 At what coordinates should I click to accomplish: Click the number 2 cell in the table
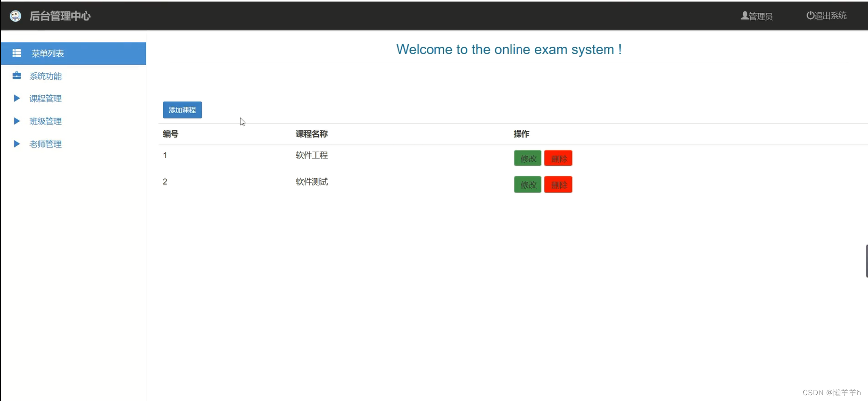coord(165,182)
